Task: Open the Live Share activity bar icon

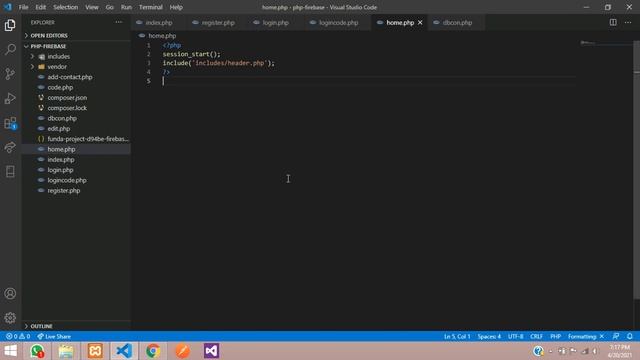Action: tap(10, 147)
